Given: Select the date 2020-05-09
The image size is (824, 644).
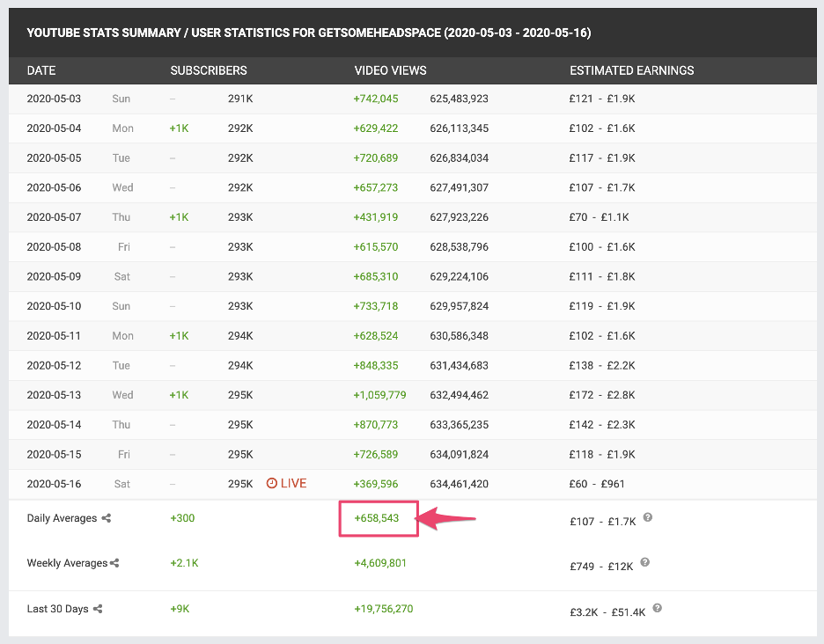Looking at the screenshot, I should click(x=54, y=276).
